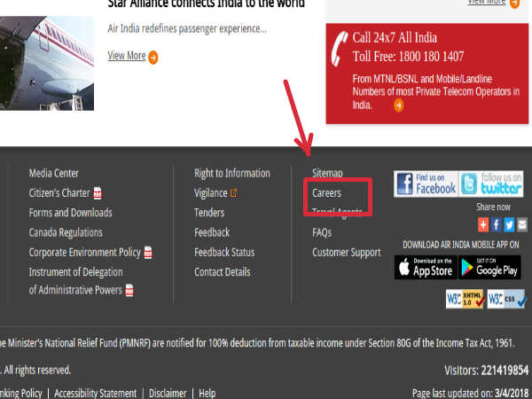
Task: Open the Follow us on Twitter badge
Action: [491, 184]
